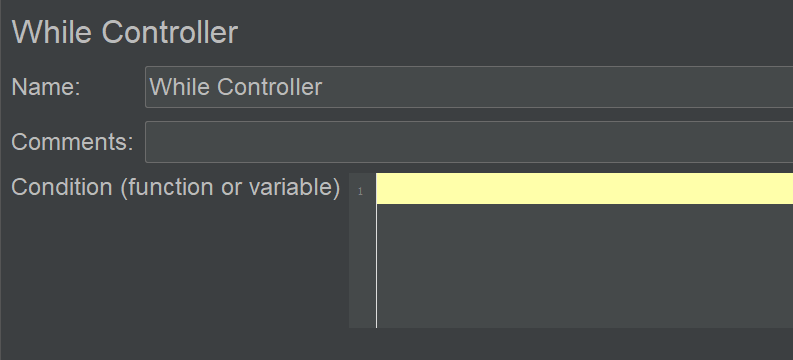
Task: Click the "Condition (function or variable)" label
Action: coord(175,188)
